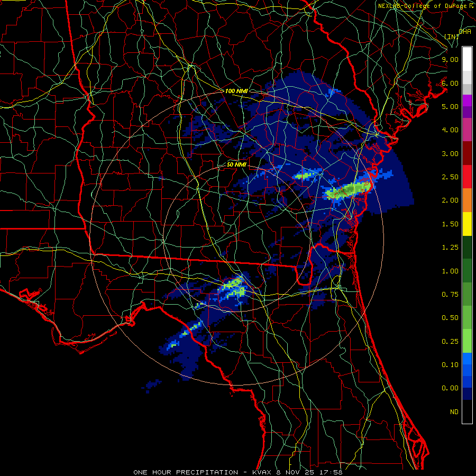
Task: Pick the black ND swatch at the scale bottom
Action: pyautogui.click(x=467, y=411)
